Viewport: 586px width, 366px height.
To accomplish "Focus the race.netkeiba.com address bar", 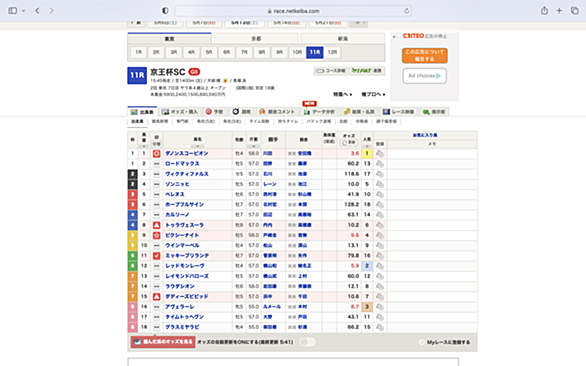I will (293, 11).
